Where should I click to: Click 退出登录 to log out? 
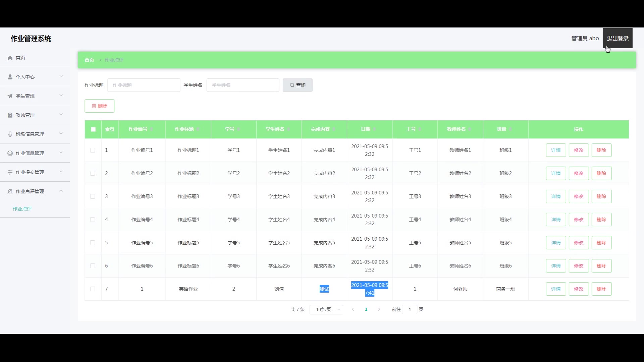pos(618,38)
